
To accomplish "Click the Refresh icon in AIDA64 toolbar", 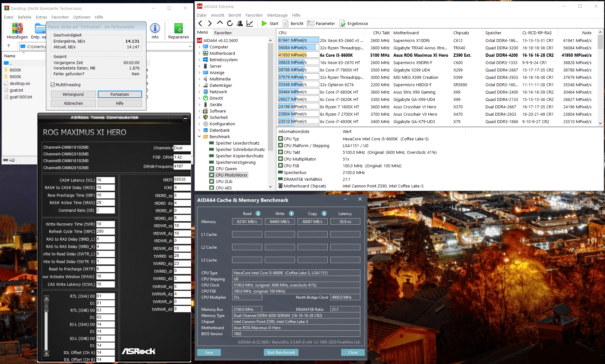I will coord(230,23).
